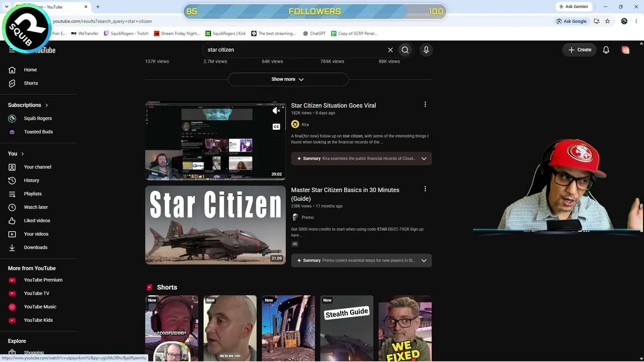
Task: Click the 4K badge under Premo video
Action: [295, 244]
